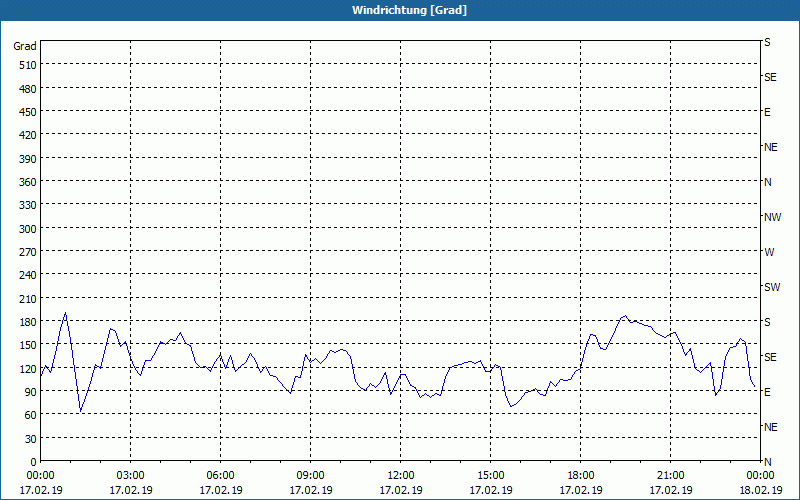This screenshot has height=500, width=800.
Task: Click the Windrichtung [Grad] chart title
Action: pos(409,10)
